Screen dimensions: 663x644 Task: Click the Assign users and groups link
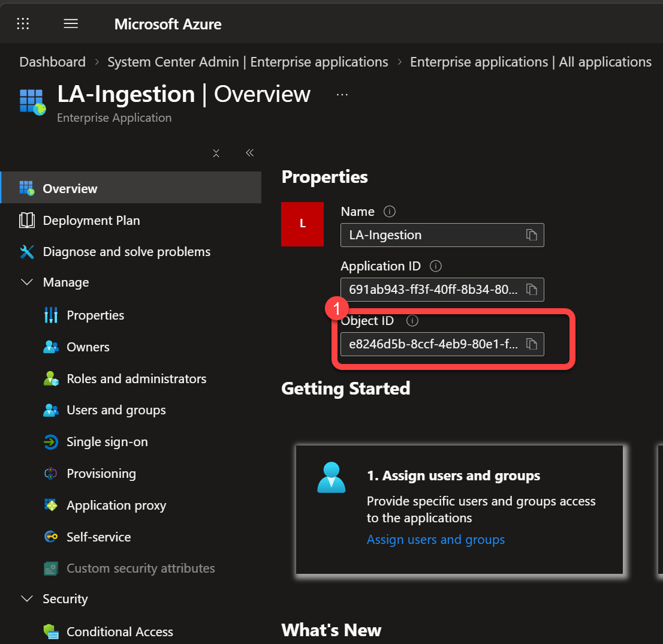[x=436, y=540]
